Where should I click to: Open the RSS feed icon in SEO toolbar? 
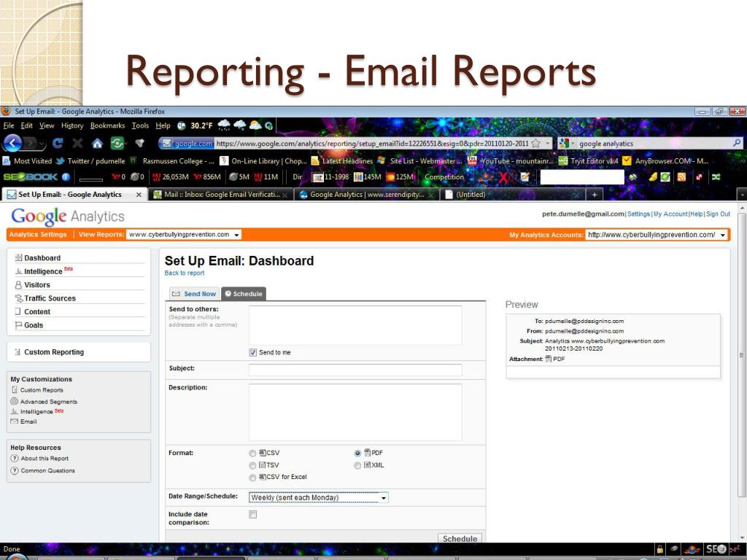pyautogui.click(x=682, y=177)
